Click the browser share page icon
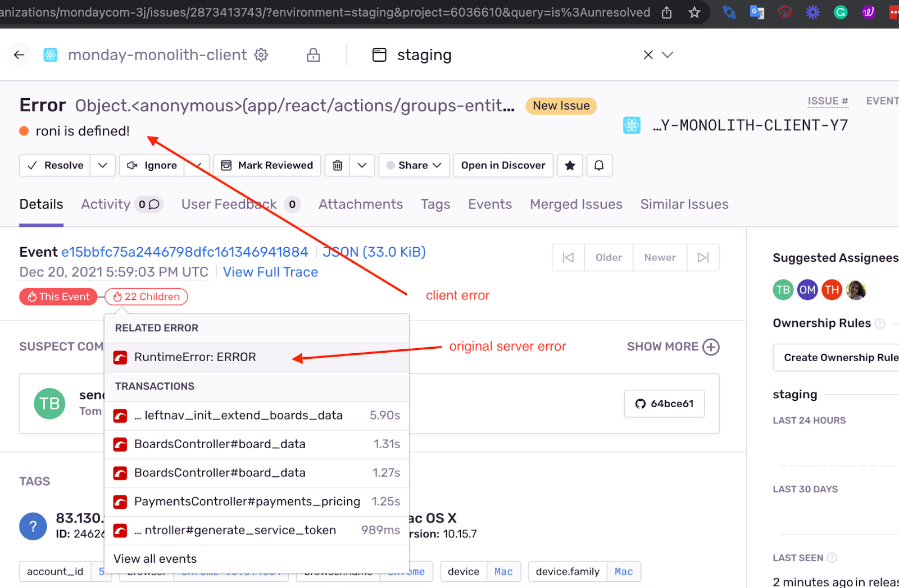 [667, 12]
